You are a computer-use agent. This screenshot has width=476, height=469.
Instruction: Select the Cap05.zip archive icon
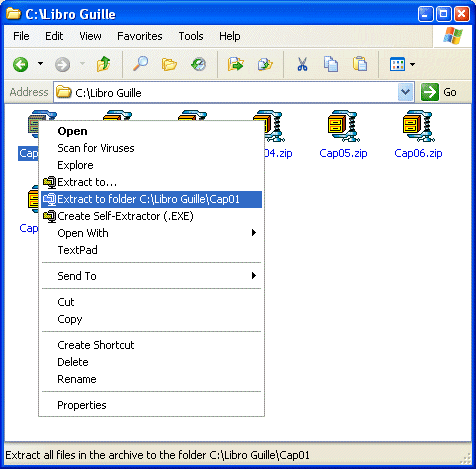343,127
